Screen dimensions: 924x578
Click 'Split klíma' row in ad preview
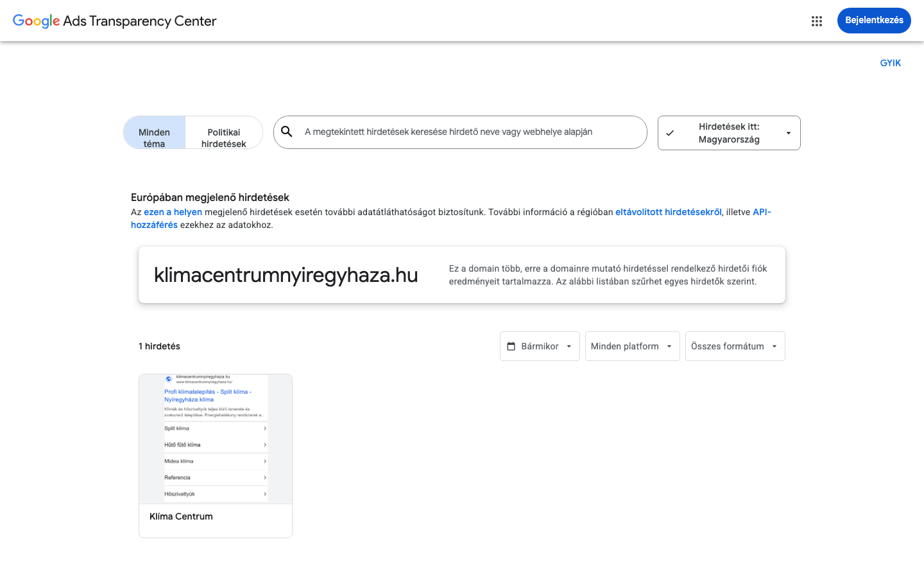coord(216,428)
